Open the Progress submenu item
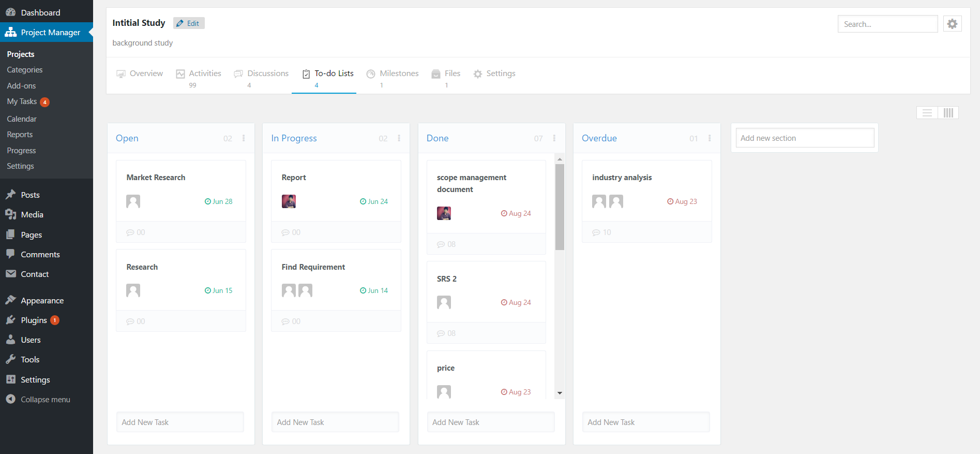The width and height of the screenshot is (980, 454). click(x=21, y=151)
